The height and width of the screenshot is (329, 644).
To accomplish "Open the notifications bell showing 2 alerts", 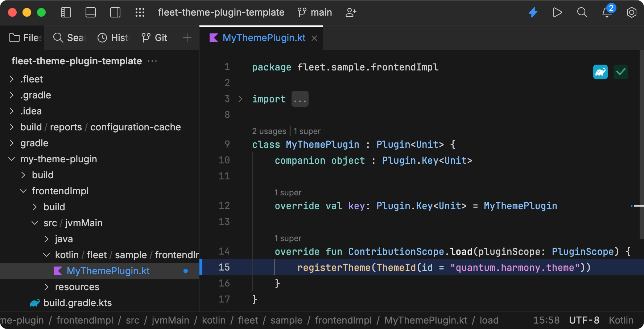I will tap(606, 13).
